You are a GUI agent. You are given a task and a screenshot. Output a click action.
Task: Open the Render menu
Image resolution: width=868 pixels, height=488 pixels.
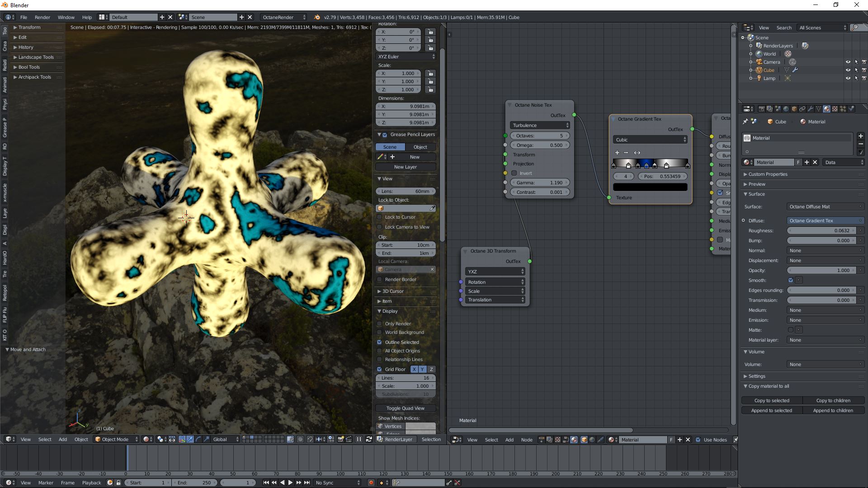(42, 17)
